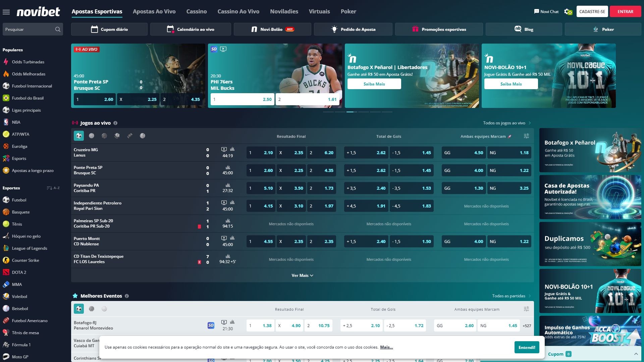Open Odds Melhoradas in sidebar
Screen dimensions: 644x362
[29, 74]
